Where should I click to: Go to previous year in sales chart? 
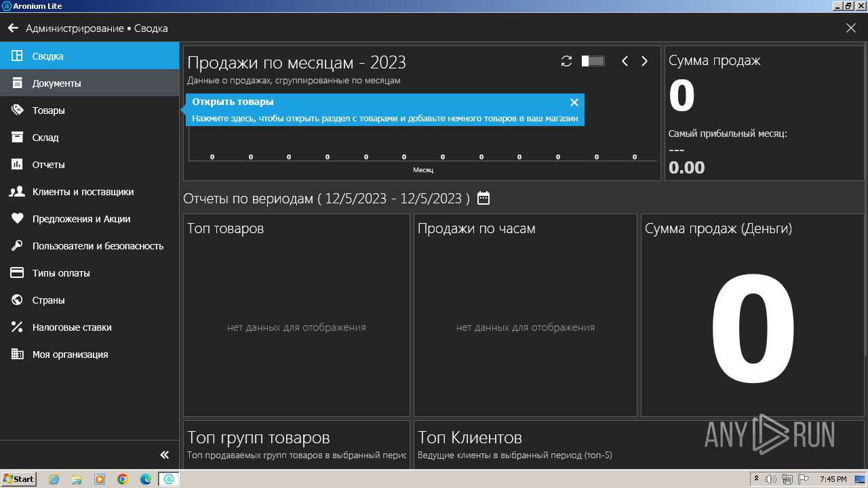pos(625,61)
